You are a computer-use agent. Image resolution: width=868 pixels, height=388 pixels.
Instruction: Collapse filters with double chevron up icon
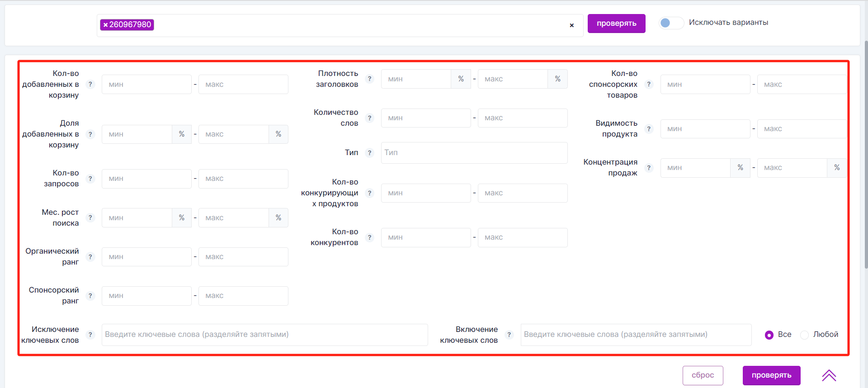(829, 375)
